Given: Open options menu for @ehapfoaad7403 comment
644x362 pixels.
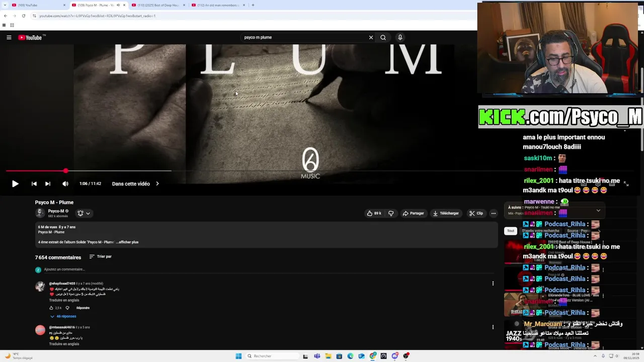Looking at the screenshot, I should (493, 284).
